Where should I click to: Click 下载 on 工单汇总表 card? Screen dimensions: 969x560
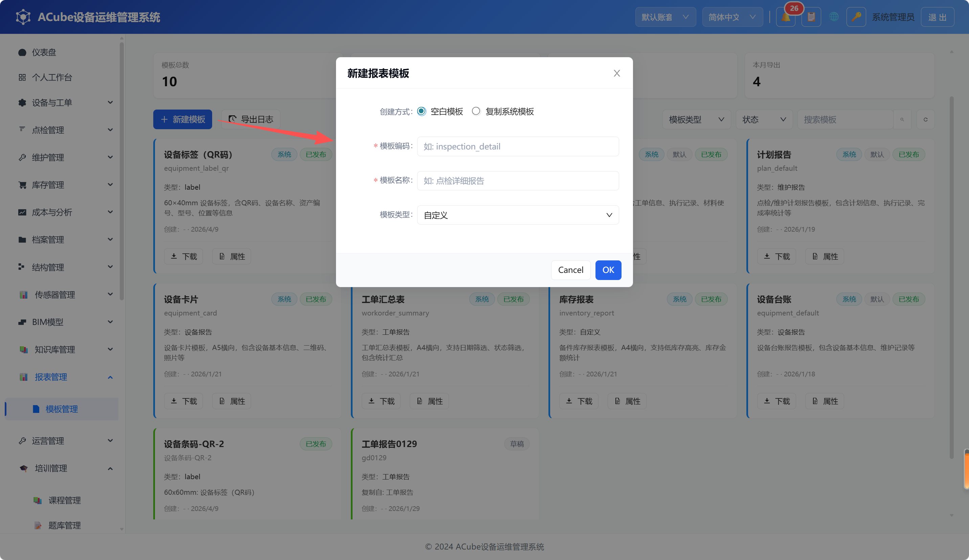(381, 401)
